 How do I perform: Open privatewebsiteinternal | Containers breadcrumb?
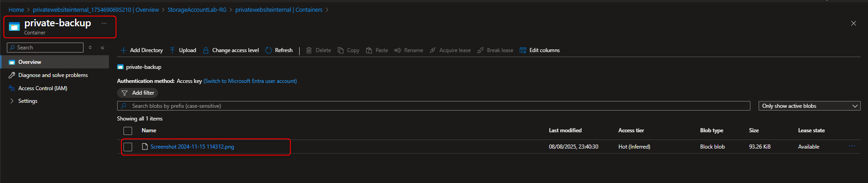click(279, 10)
